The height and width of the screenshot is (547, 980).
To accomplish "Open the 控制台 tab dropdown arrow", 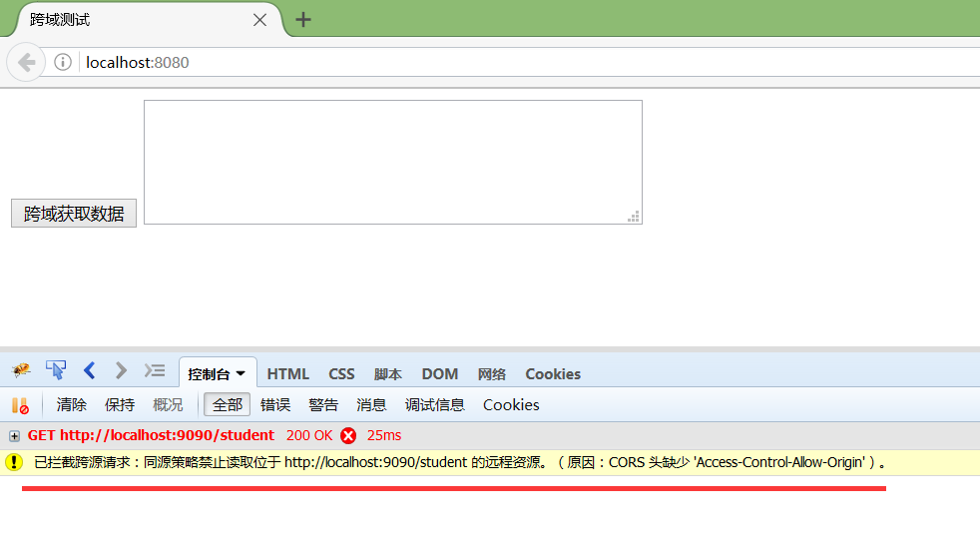I will [x=241, y=374].
